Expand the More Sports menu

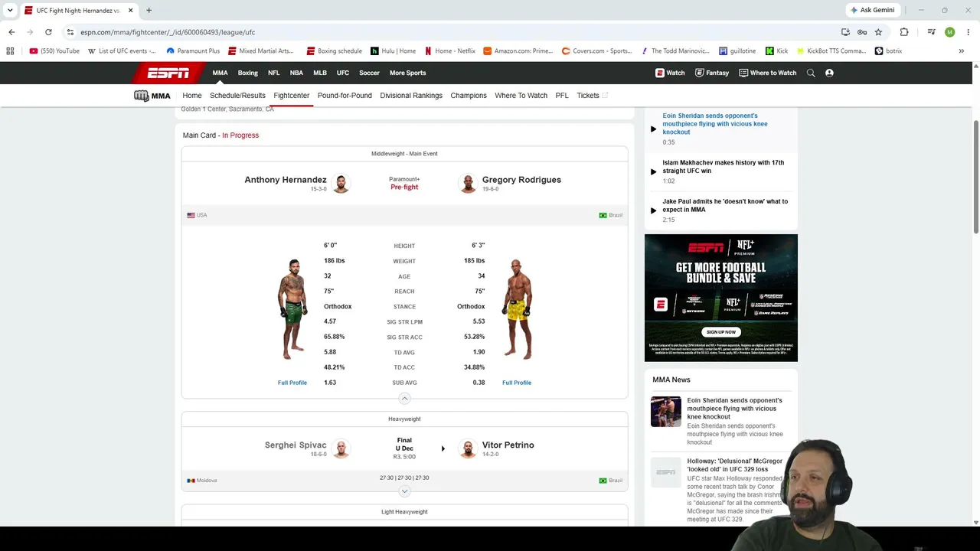click(407, 73)
